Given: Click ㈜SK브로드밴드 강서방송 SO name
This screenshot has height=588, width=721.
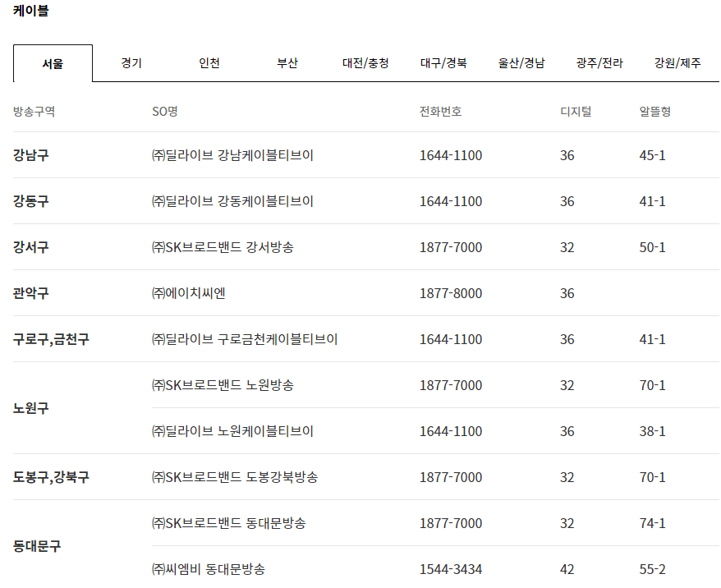Looking at the screenshot, I should tap(223, 247).
